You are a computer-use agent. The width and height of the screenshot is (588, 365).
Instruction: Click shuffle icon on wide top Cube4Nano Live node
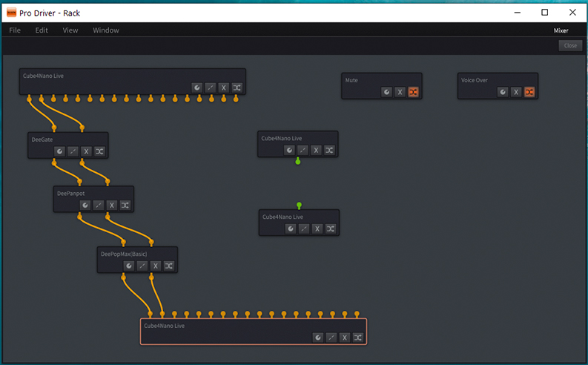click(237, 88)
